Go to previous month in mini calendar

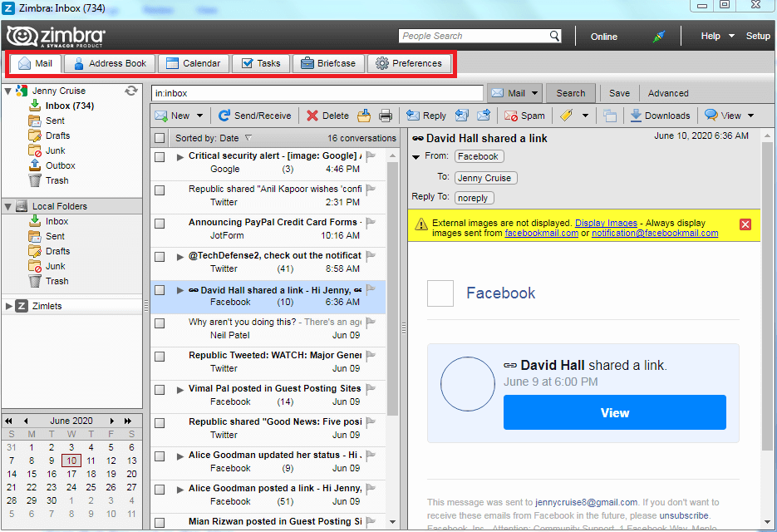click(26, 421)
